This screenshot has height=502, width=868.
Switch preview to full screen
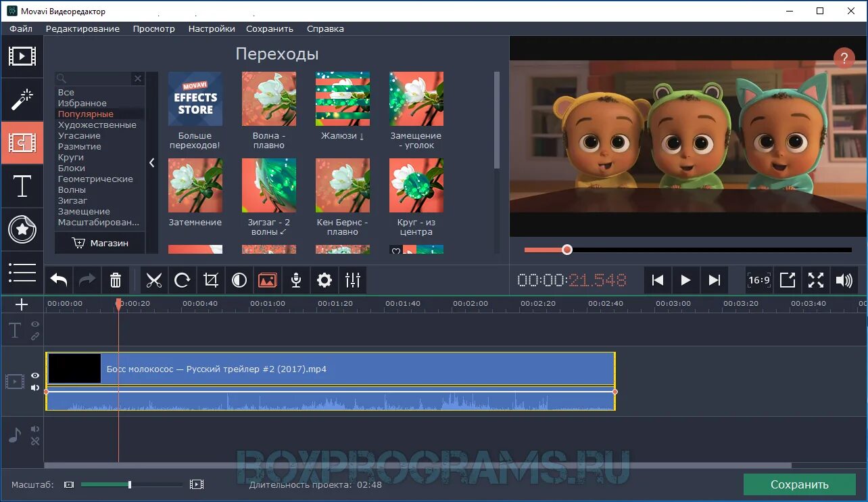coord(816,280)
